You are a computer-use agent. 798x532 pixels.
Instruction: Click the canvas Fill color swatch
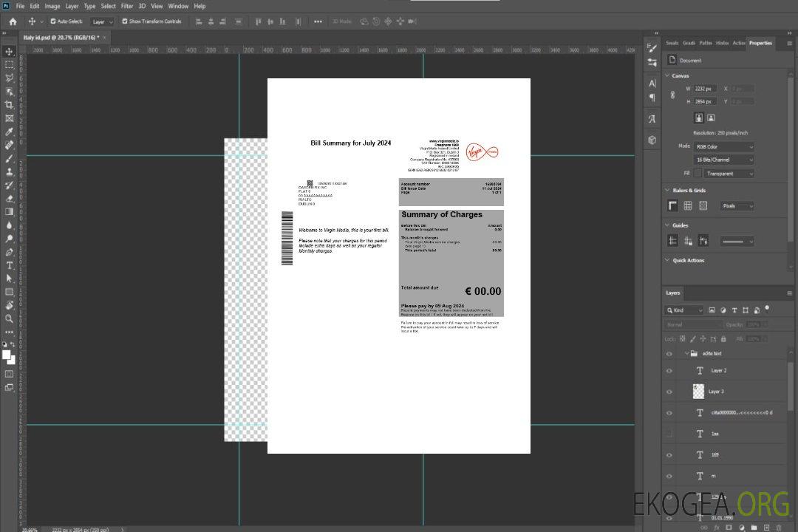(698, 174)
